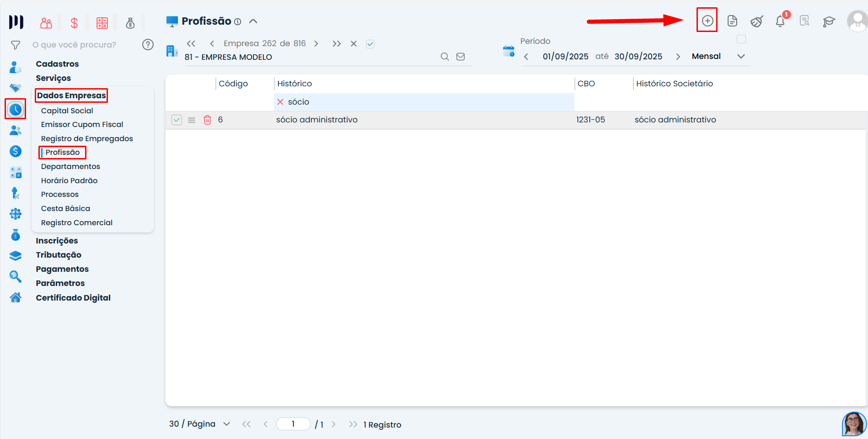Expand the Tributação section
The image size is (868, 439).
pos(59,255)
